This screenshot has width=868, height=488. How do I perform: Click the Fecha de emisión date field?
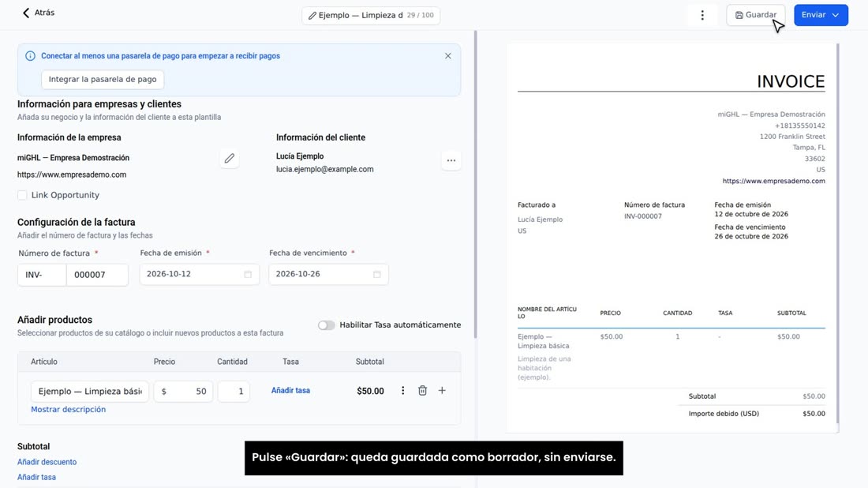point(200,274)
